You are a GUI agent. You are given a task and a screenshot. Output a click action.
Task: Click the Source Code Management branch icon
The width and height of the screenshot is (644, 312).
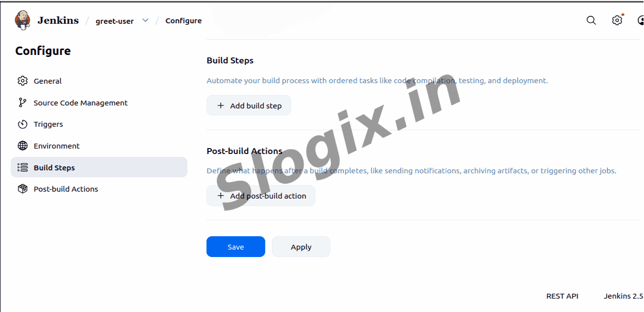coord(22,103)
